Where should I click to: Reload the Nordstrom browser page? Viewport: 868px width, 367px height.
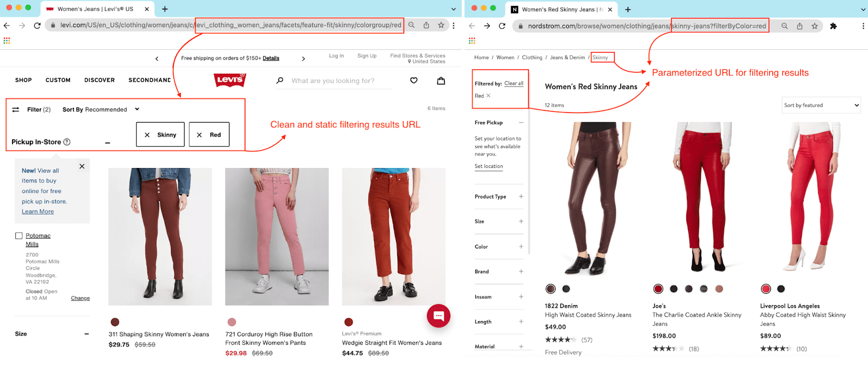502,25
